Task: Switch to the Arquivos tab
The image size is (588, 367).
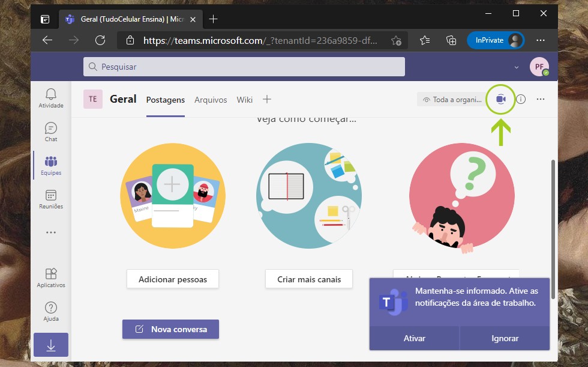Action: 211,100
